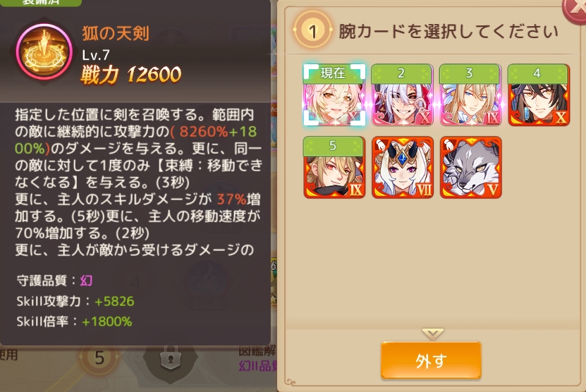Close the card selection panel

575,8
